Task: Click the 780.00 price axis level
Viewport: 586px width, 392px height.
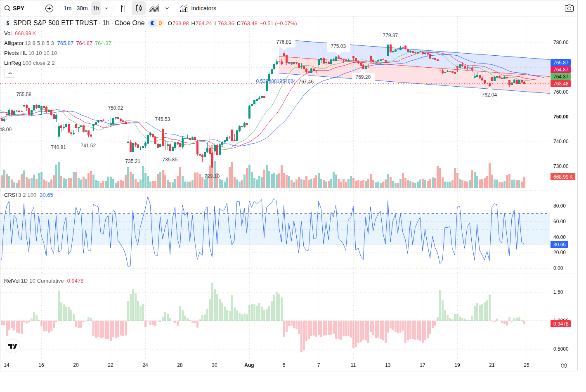Action: coord(561,43)
